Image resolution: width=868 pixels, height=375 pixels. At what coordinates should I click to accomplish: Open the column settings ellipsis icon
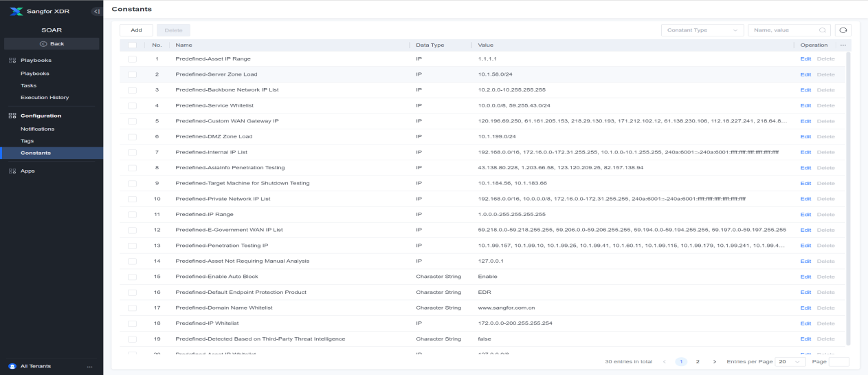(843, 45)
